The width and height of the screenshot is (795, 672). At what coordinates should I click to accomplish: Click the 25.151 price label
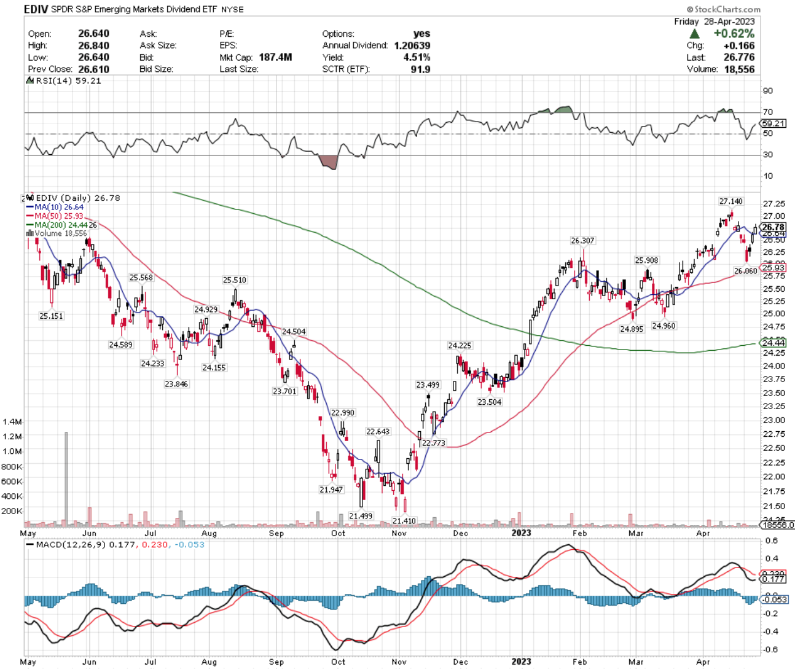tap(51, 316)
